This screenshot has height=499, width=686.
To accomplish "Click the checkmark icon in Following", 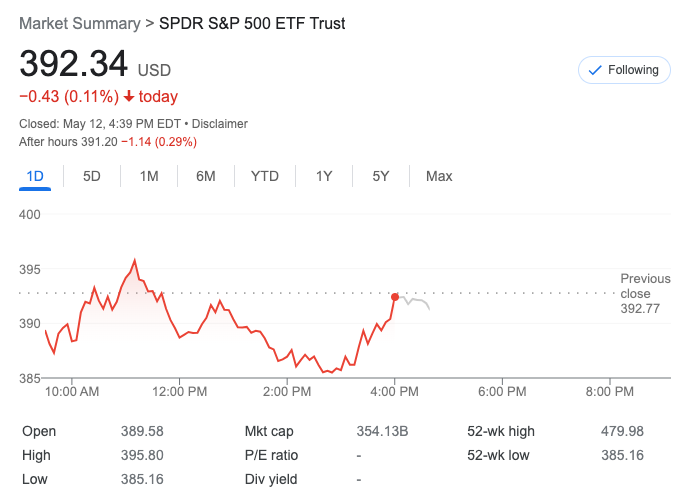I will (x=595, y=70).
